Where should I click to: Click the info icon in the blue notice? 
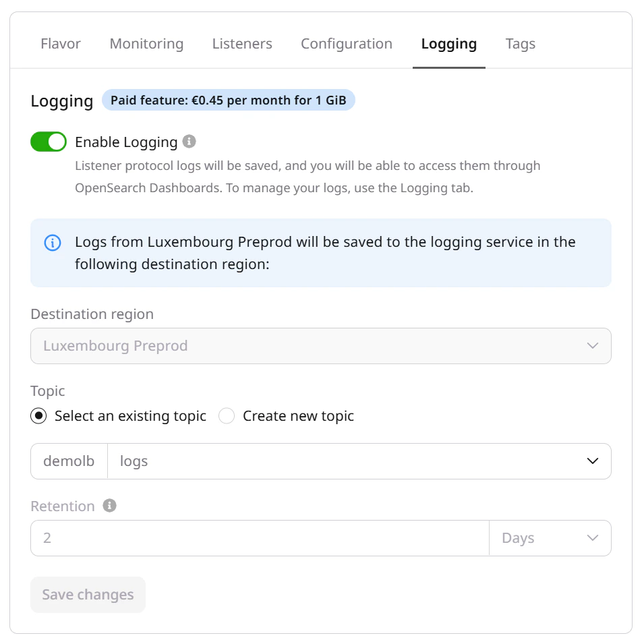tap(53, 243)
